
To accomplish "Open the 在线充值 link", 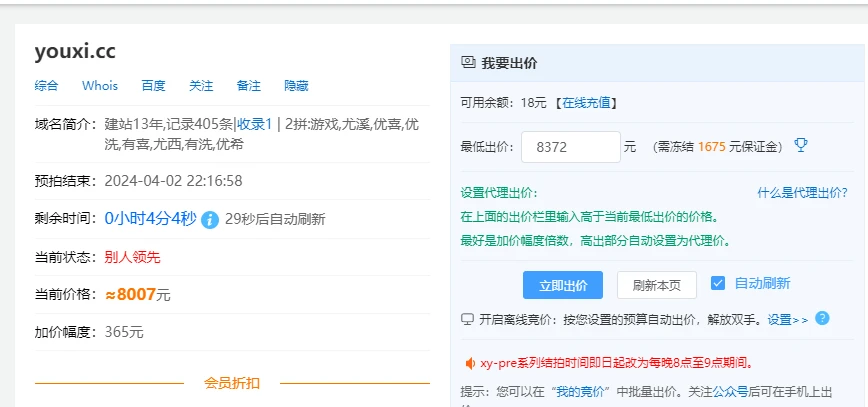I will pos(588,103).
